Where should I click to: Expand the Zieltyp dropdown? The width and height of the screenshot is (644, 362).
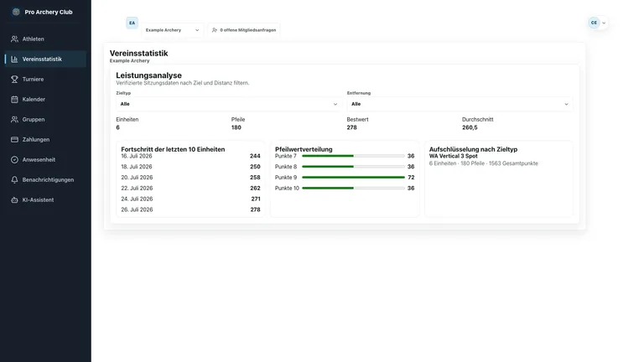(x=228, y=104)
